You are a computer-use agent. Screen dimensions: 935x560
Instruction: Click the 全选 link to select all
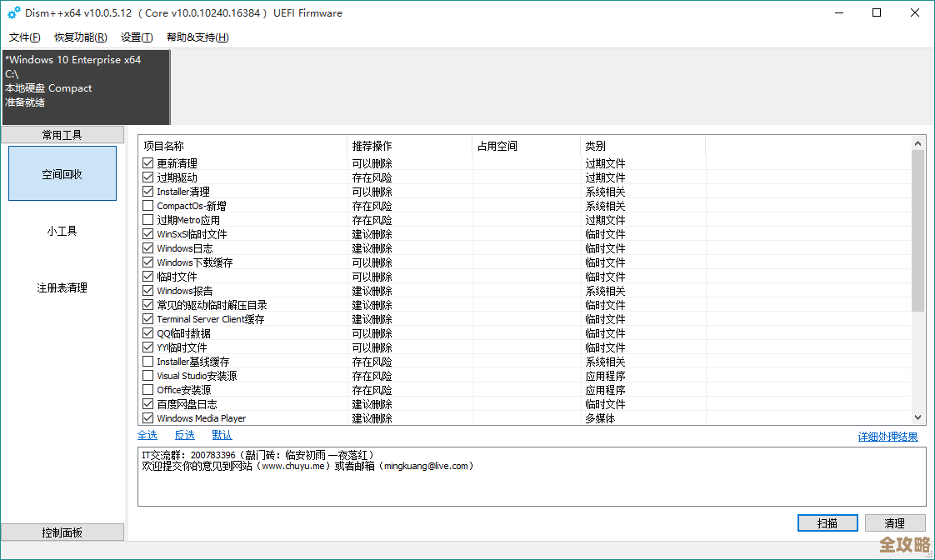147,435
